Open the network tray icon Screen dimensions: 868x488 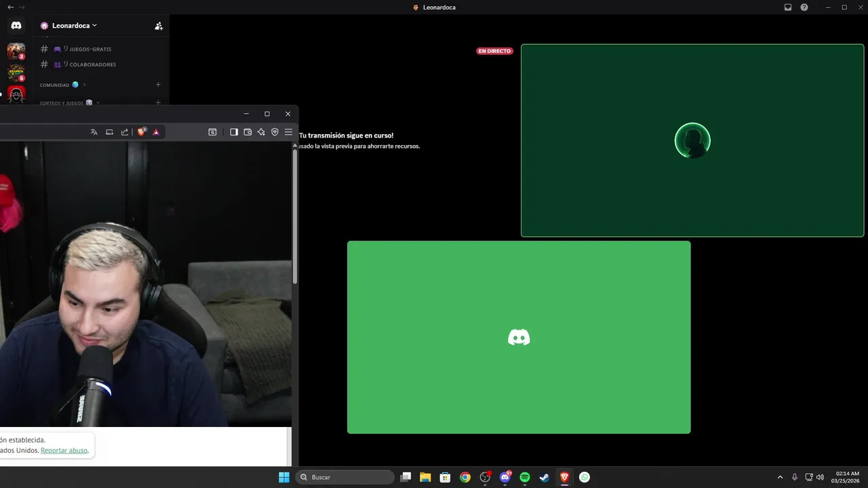point(809,477)
